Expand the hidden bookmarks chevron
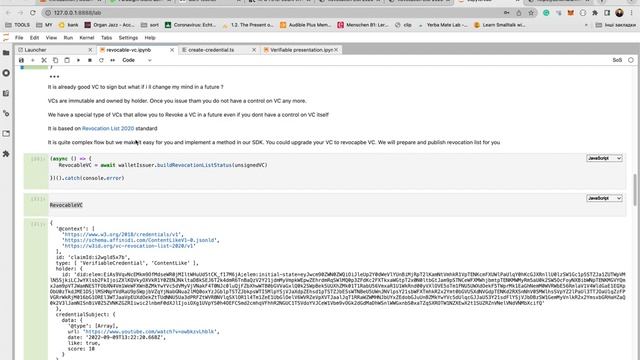 [586, 25]
